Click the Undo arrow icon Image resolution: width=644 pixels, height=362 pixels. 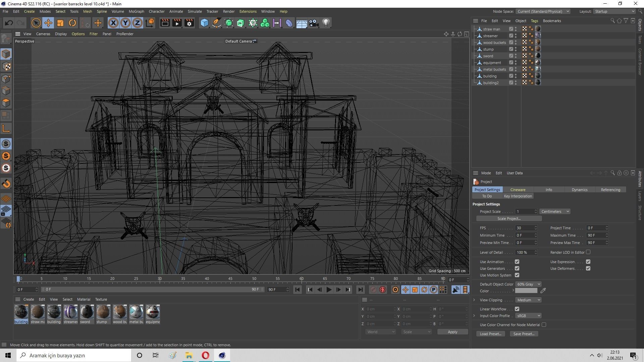(x=9, y=23)
